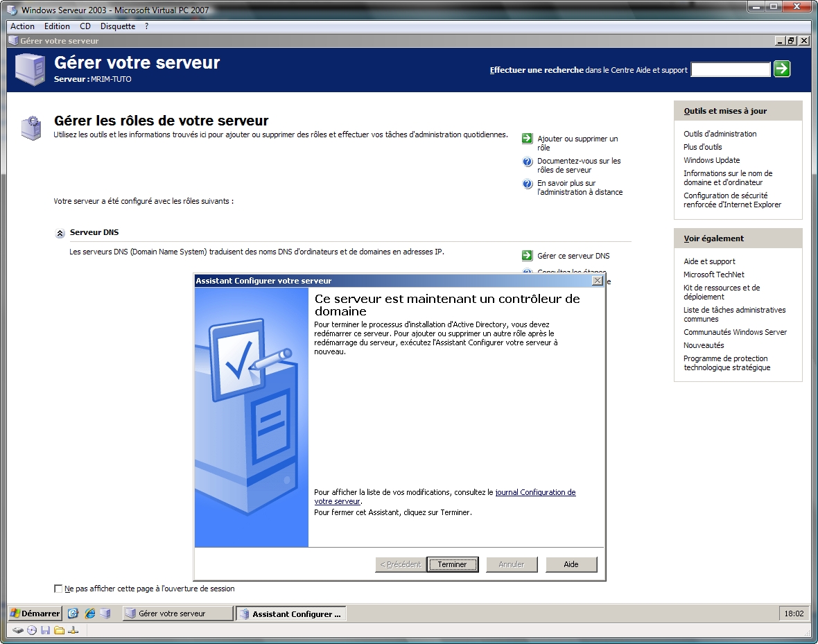Click green arrow beside Gérer ce serveur DNS
Viewport: 818px width, 644px height.
(527, 256)
